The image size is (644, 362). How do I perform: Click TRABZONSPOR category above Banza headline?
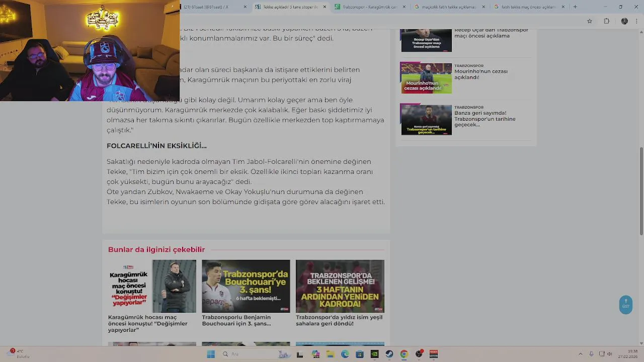(469, 107)
